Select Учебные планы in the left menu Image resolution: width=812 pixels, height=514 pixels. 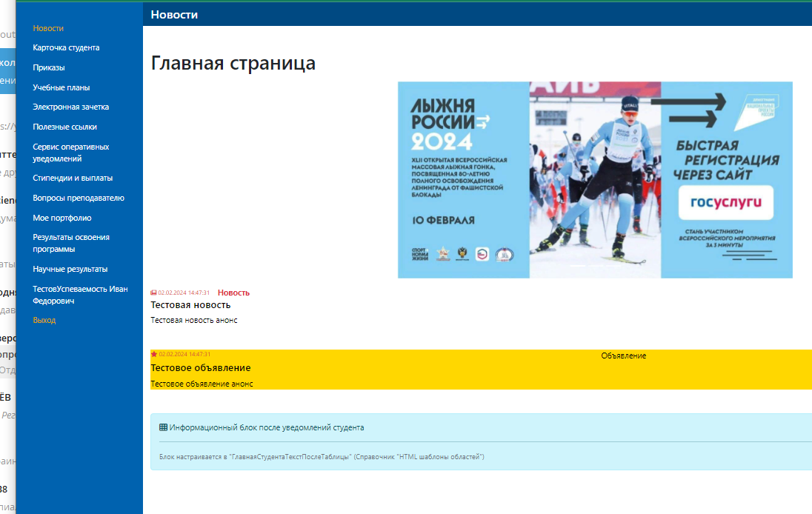pyautogui.click(x=61, y=87)
